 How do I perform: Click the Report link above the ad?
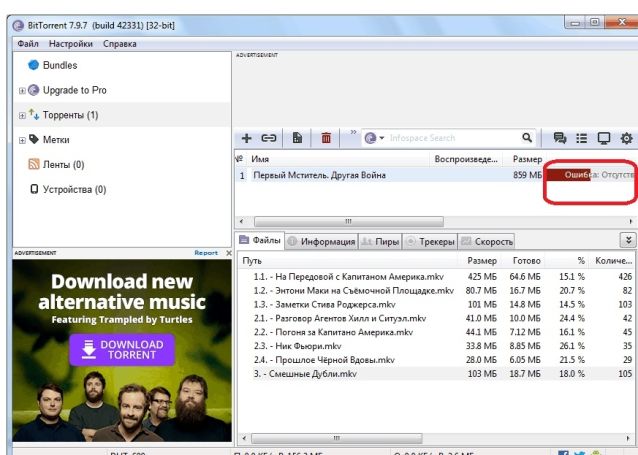[206, 253]
